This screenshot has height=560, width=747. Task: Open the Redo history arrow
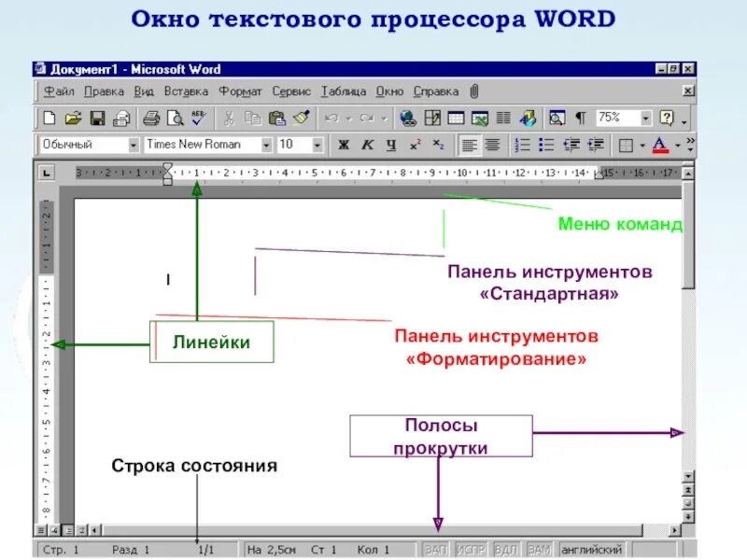click(x=384, y=119)
